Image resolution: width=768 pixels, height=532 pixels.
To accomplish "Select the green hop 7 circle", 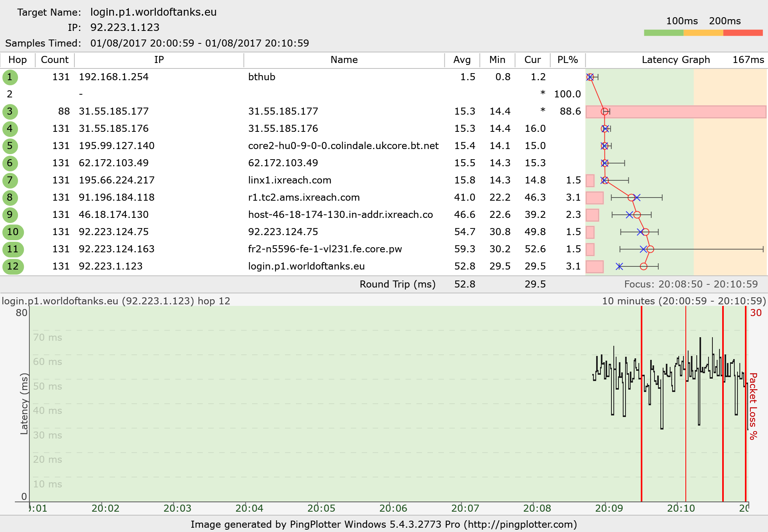I will [x=10, y=180].
